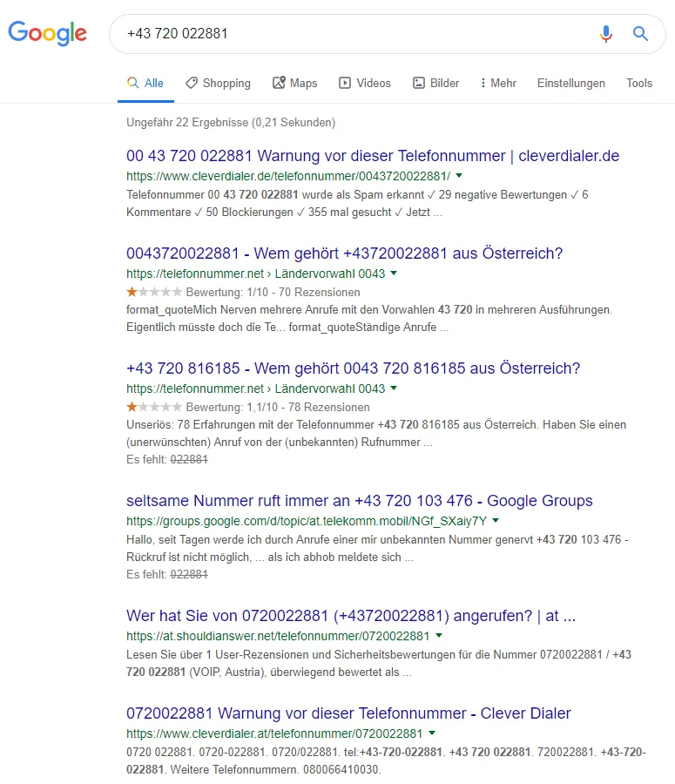Click the star rating of the 70 Rezensionen result

point(154,292)
